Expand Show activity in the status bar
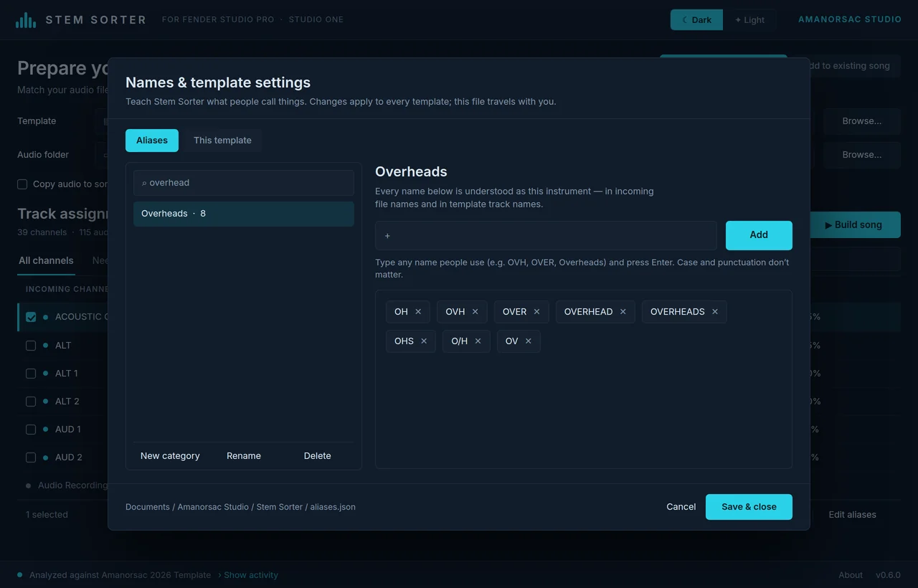Image resolution: width=918 pixels, height=588 pixels. pyautogui.click(x=248, y=575)
